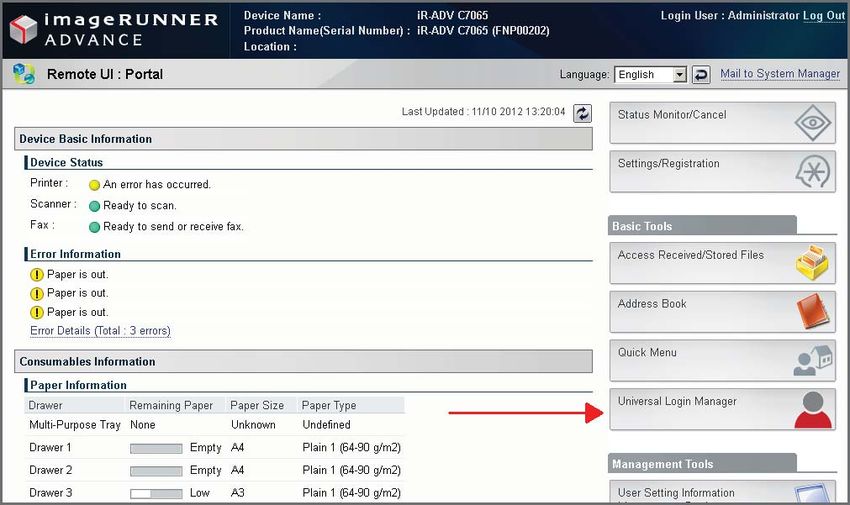Click the Settings/Registration head icon
The height and width of the screenshot is (505, 850).
click(x=813, y=172)
